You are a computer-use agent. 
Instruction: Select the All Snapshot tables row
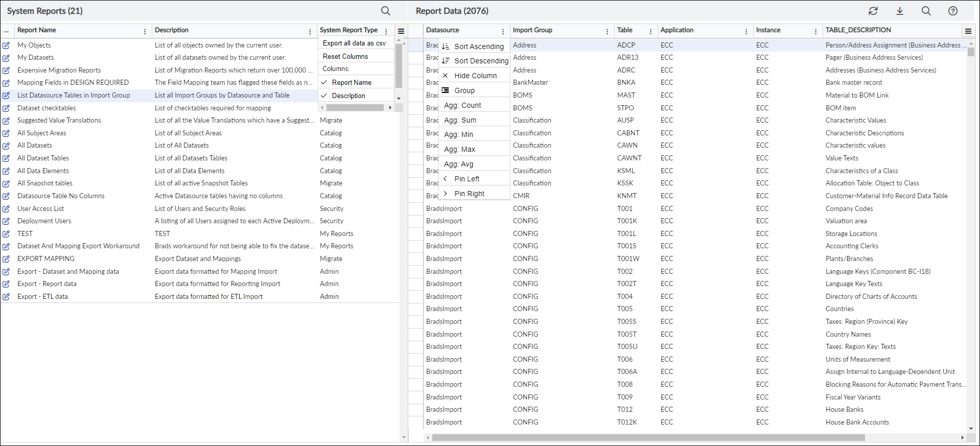pyautogui.click(x=199, y=183)
